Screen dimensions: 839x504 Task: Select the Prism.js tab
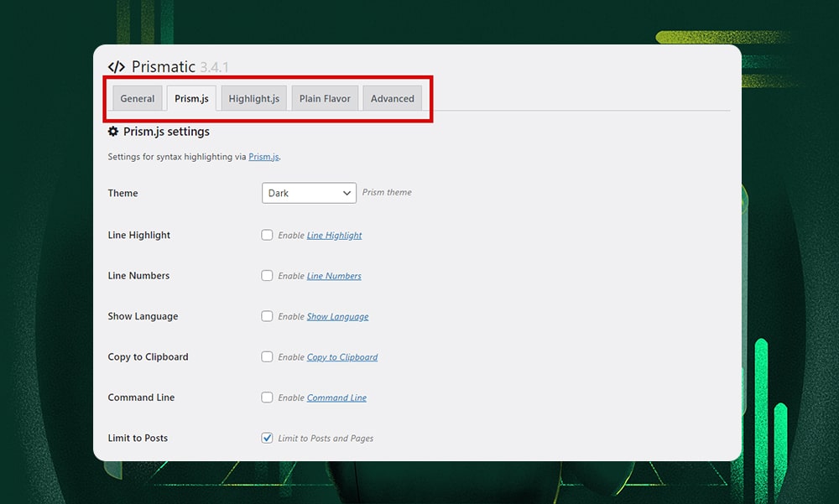click(x=190, y=98)
